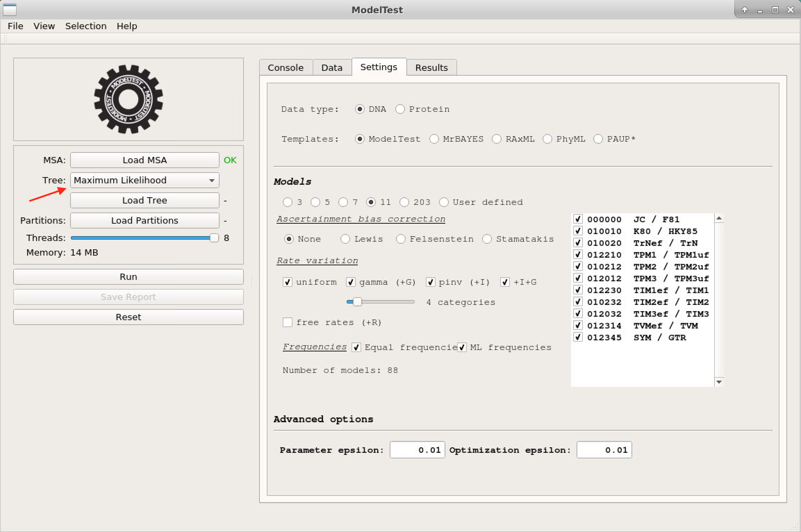The height and width of the screenshot is (532, 801).
Task: Click the window menu icon in the title bar
Action: point(10,10)
